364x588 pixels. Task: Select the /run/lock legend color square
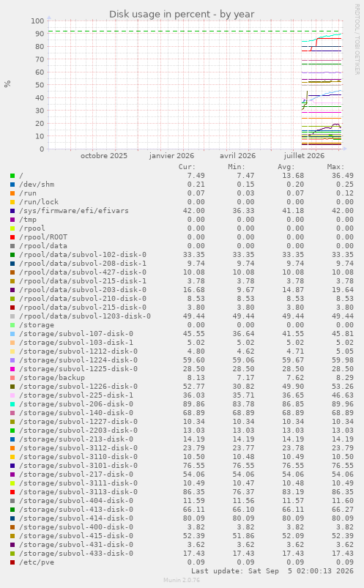12,202
